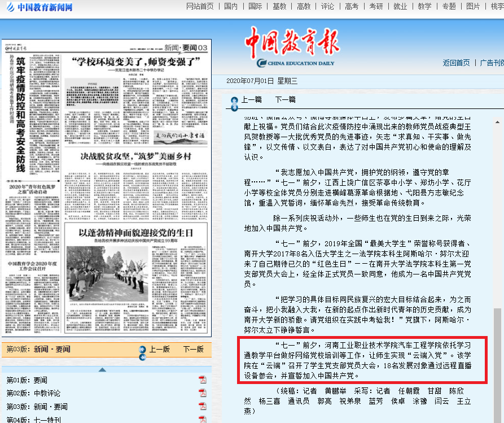Go to next page edition 下一版
This screenshot has width=504, height=423.
coord(193,349)
